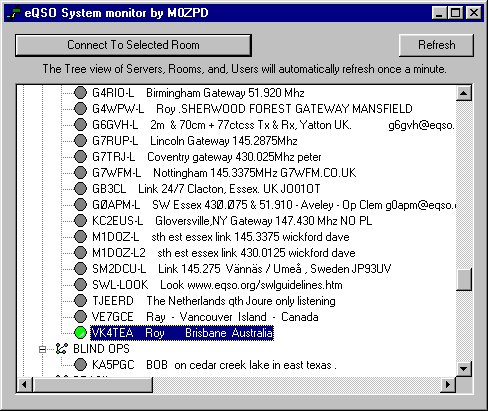Choose G7RUP-L Lincoln Gateway 145.2875Mhz
The width and height of the screenshot is (488, 411).
point(195,140)
